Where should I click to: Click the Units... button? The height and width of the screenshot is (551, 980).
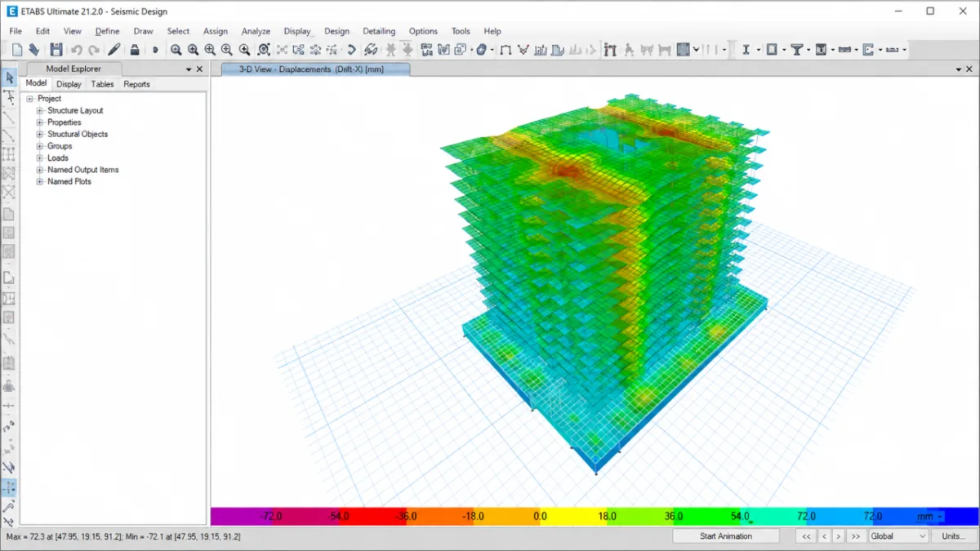pos(953,536)
